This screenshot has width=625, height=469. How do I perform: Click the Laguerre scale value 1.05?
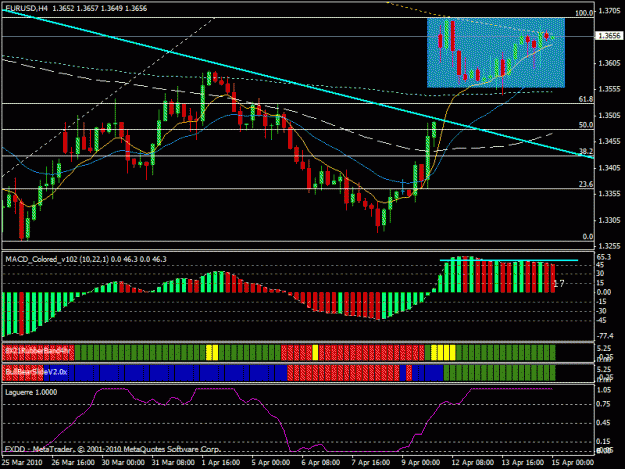603,390
